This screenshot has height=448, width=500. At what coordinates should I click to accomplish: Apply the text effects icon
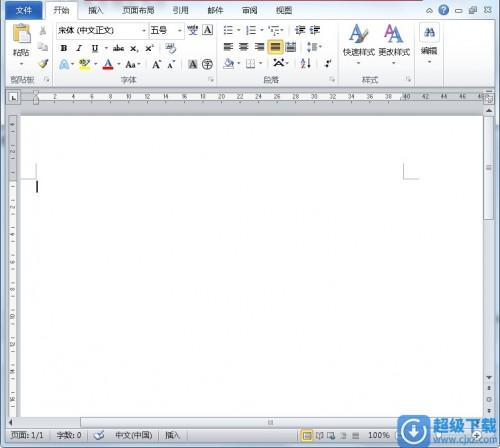(64, 64)
